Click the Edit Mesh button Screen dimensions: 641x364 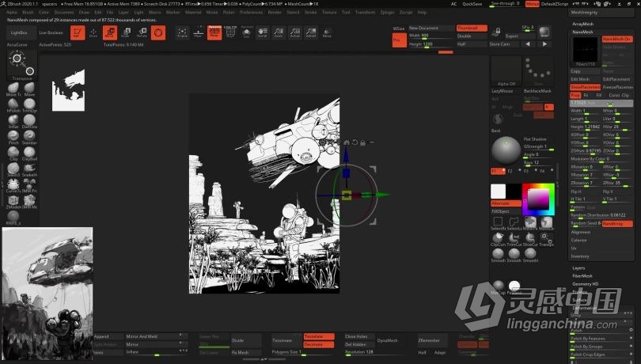tap(586, 79)
